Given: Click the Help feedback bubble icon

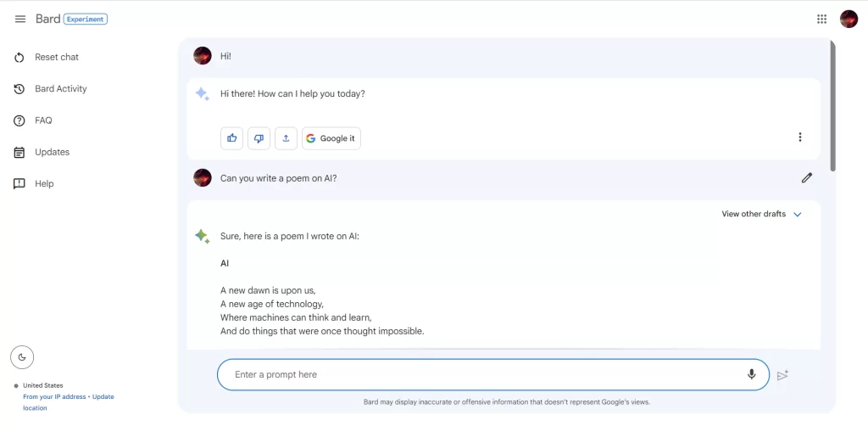Looking at the screenshot, I should click(x=19, y=184).
